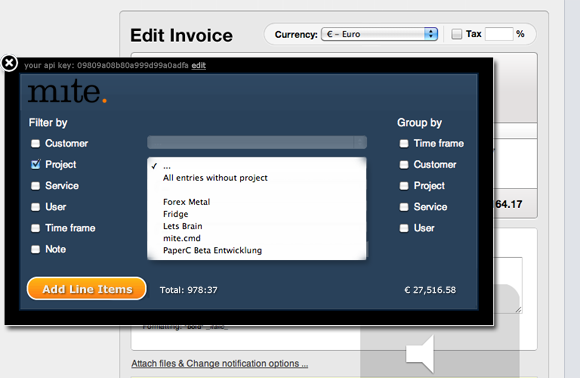Close the mite overlay with the X icon

click(9, 63)
